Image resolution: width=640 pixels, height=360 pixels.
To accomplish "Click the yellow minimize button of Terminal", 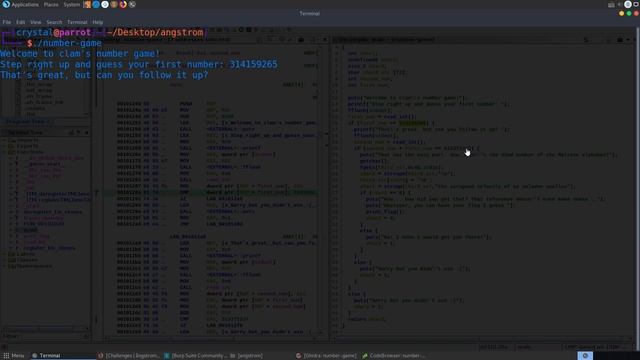I will tap(621, 13).
